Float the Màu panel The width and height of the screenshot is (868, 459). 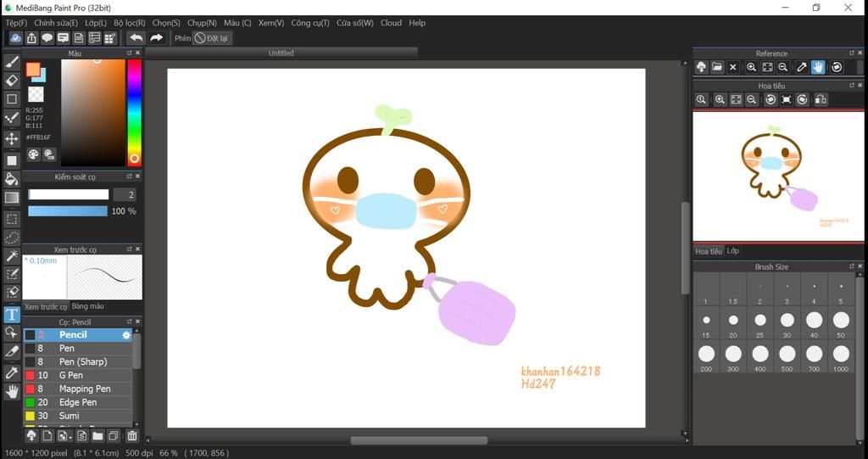[130, 53]
